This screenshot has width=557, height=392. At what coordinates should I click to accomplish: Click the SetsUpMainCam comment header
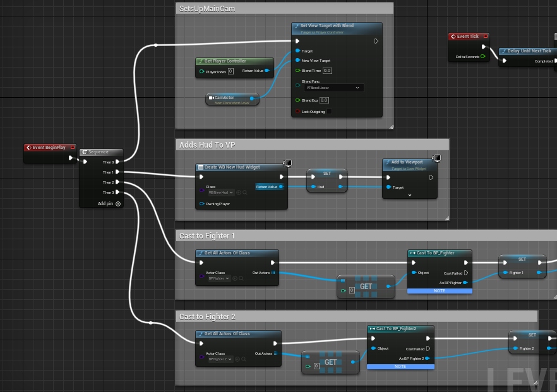[285, 9]
